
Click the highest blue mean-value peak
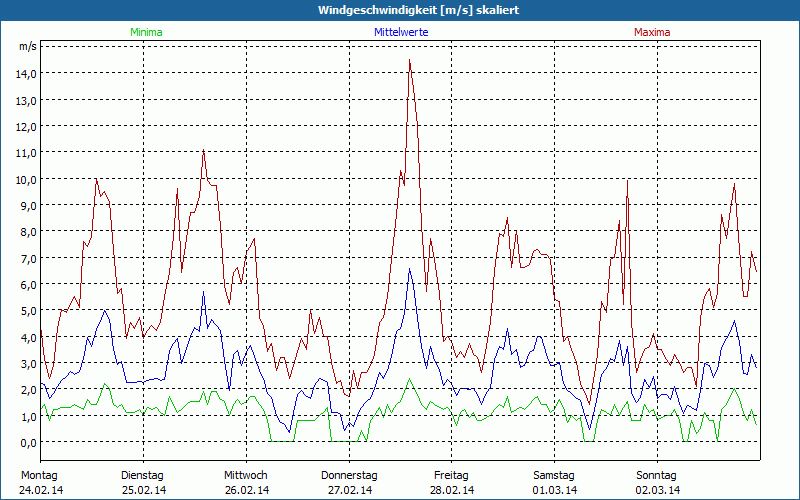tap(409, 269)
